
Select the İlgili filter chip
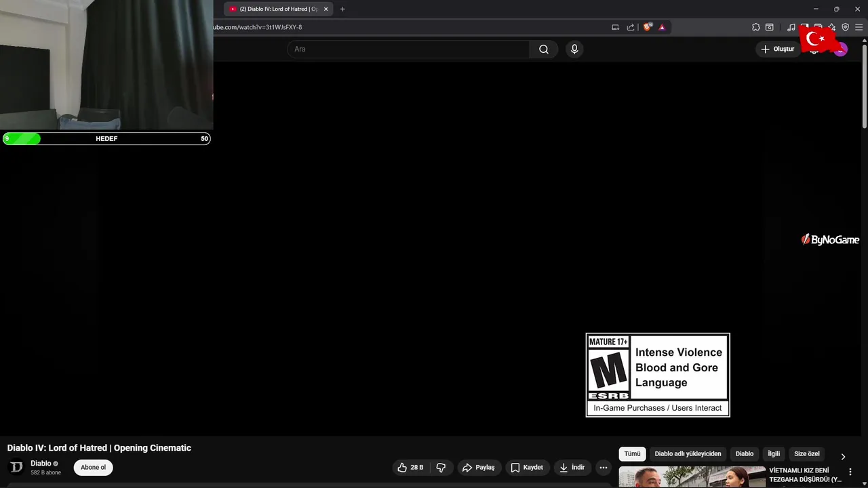(x=774, y=454)
